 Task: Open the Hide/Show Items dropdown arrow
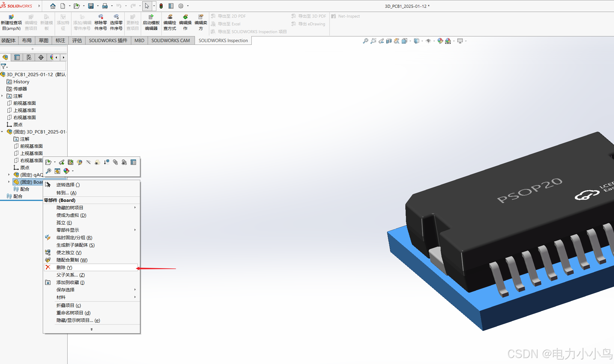(434, 41)
